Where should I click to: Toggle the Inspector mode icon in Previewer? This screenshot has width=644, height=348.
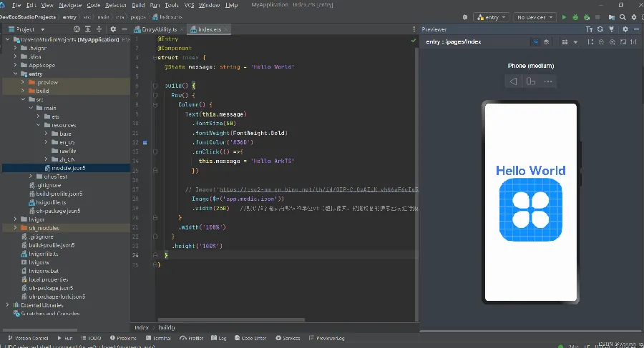tap(535, 42)
